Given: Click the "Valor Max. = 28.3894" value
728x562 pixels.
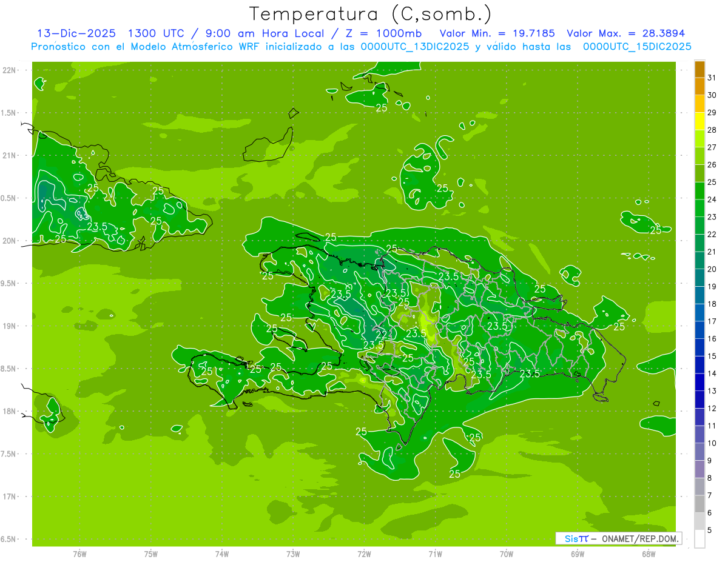Looking at the screenshot, I should tap(625, 34).
